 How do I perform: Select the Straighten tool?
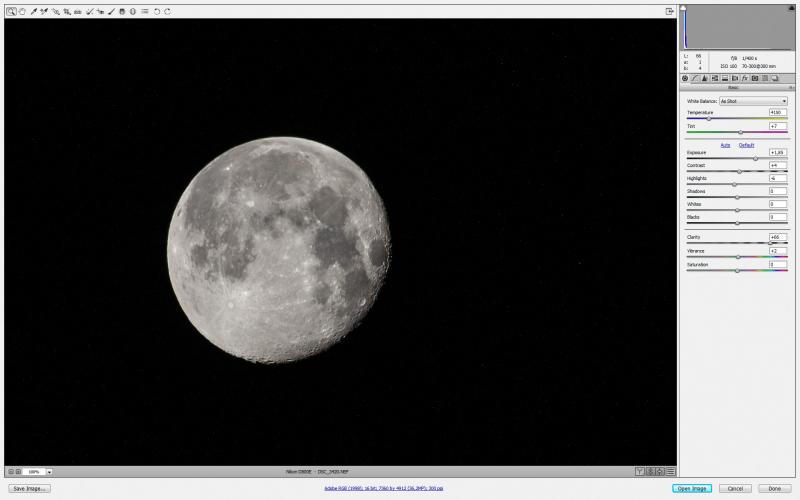pos(78,11)
